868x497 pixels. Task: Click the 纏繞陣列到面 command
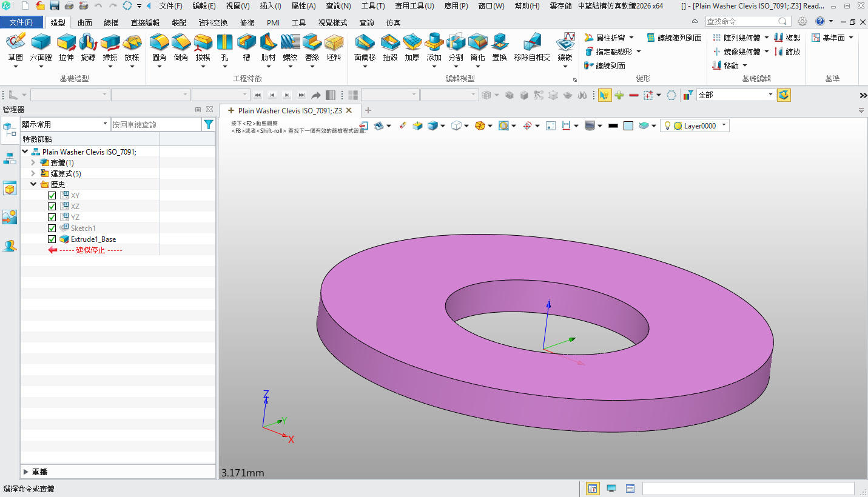[675, 38]
